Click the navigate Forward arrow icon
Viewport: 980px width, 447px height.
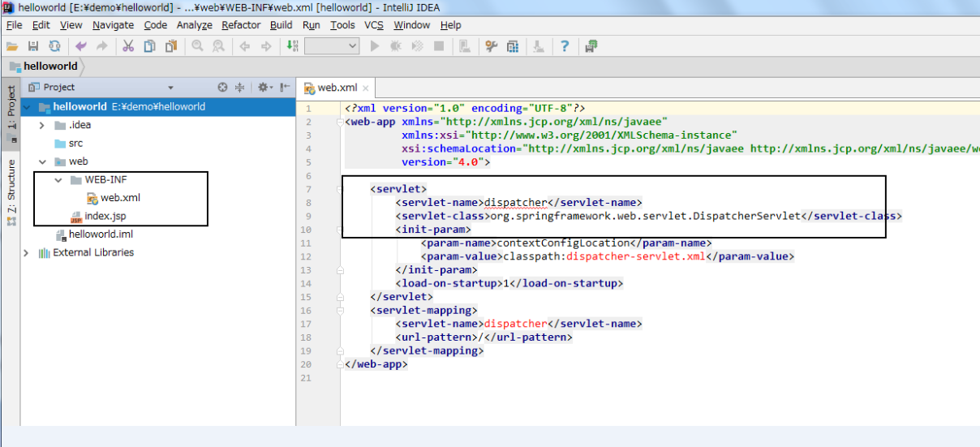[x=265, y=46]
